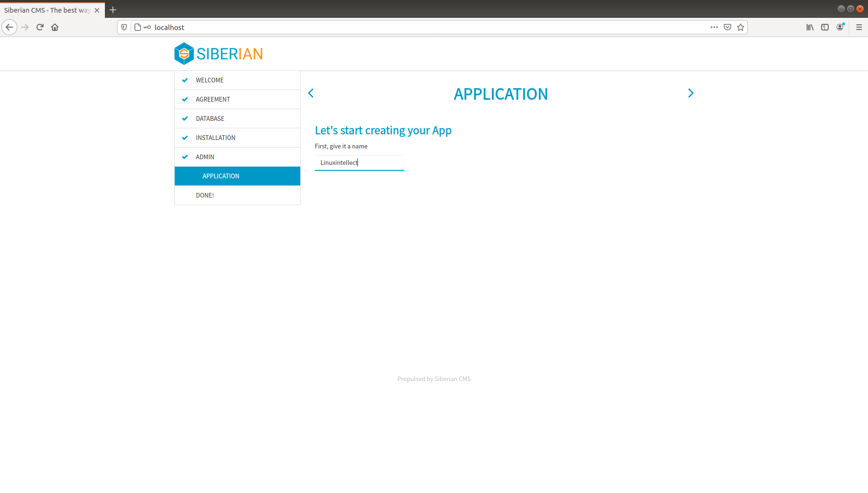
Task: Select the checkmark beside the WELCOME step
Action: tap(185, 80)
